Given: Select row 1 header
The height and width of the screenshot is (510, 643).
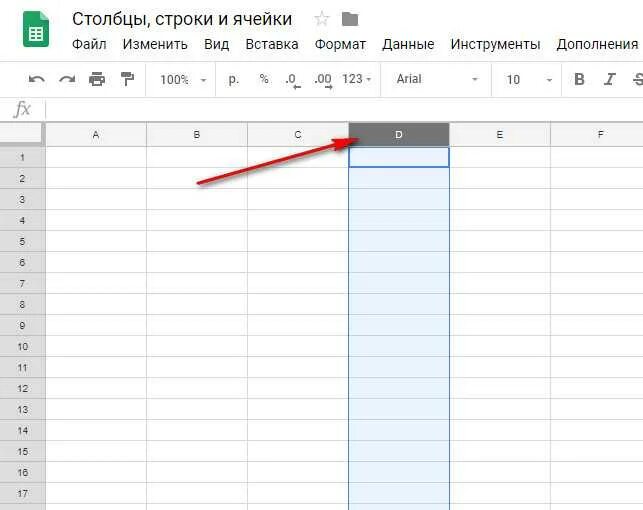Looking at the screenshot, I should point(23,157).
